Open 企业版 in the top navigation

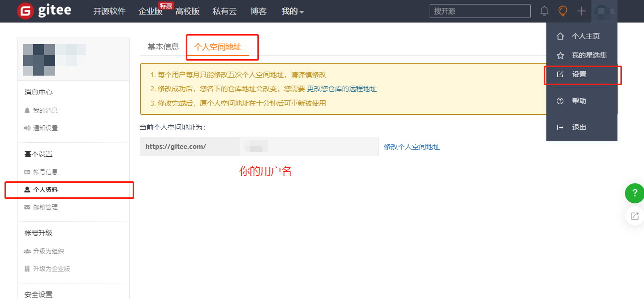(x=150, y=12)
